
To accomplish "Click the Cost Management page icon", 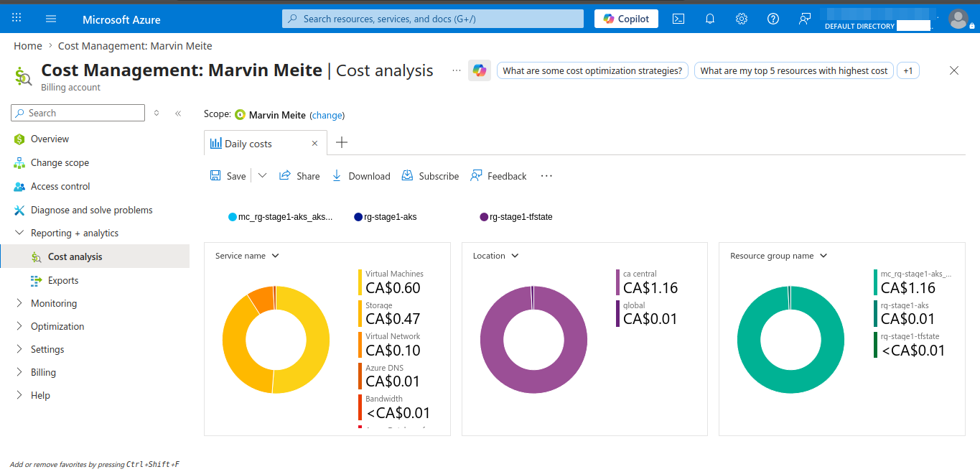I will tap(23, 75).
